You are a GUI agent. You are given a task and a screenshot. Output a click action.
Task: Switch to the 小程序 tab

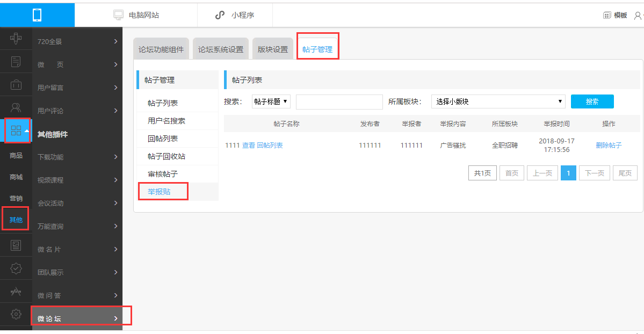235,15
